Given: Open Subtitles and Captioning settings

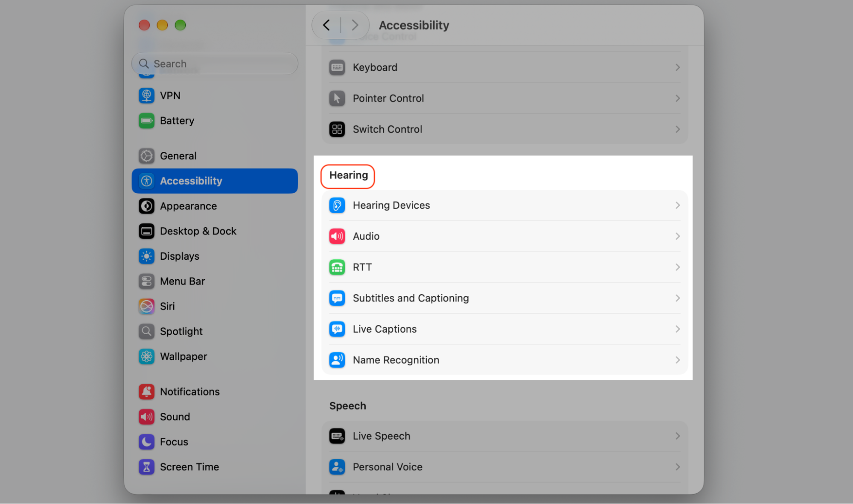Looking at the screenshot, I should (x=505, y=298).
